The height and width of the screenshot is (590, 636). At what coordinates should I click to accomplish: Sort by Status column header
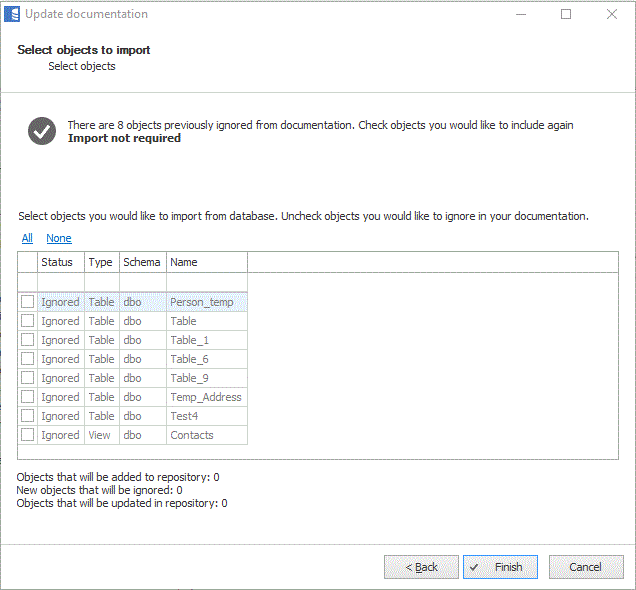click(60, 262)
